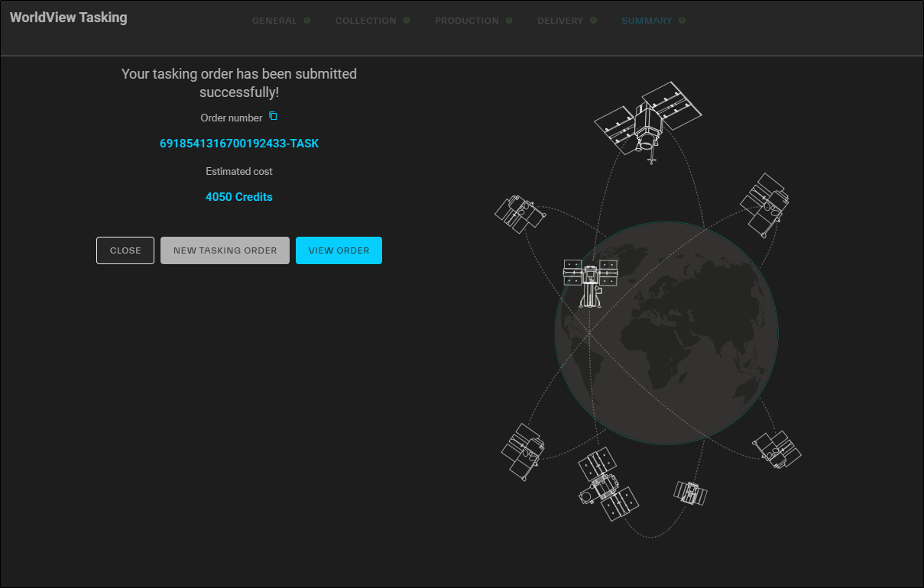Click the 4050 Credits estimated cost
The height and width of the screenshot is (588, 924).
click(239, 197)
